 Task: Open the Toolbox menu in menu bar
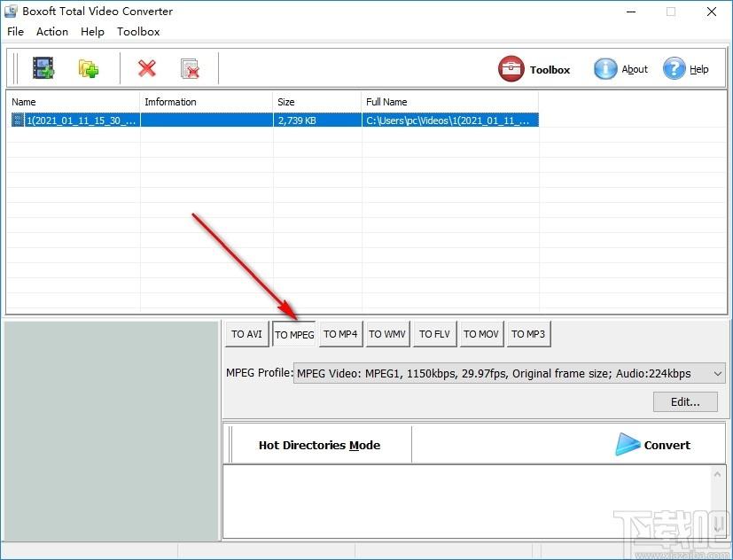(x=138, y=31)
